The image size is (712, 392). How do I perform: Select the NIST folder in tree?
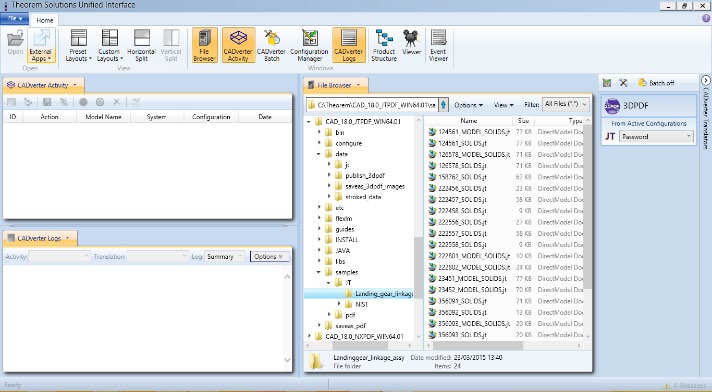click(361, 304)
